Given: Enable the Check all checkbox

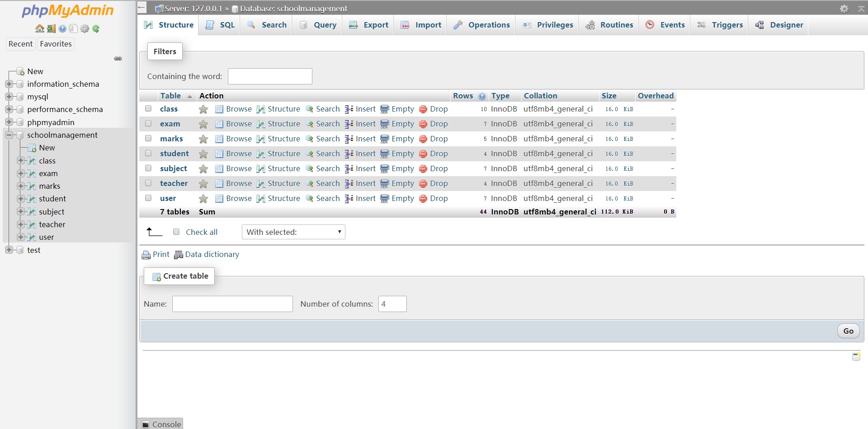Looking at the screenshot, I should pyautogui.click(x=176, y=231).
